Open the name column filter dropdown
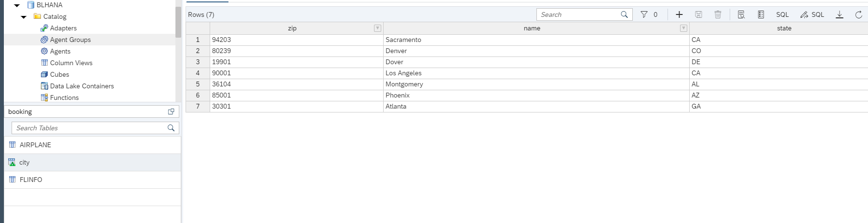The height and width of the screenshot is (223, 868). (x=683, y=28)
